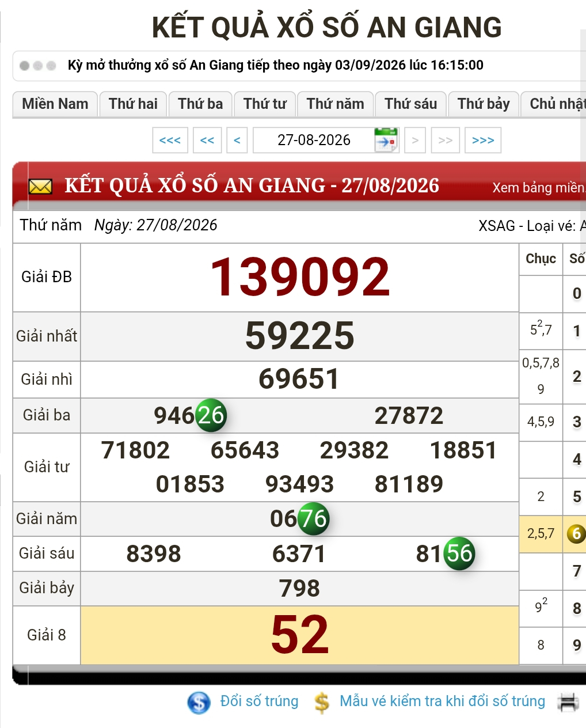Screen dimensions: 586x728
Task: Click the gold dollar sign icon
Action: pos(322,702)
